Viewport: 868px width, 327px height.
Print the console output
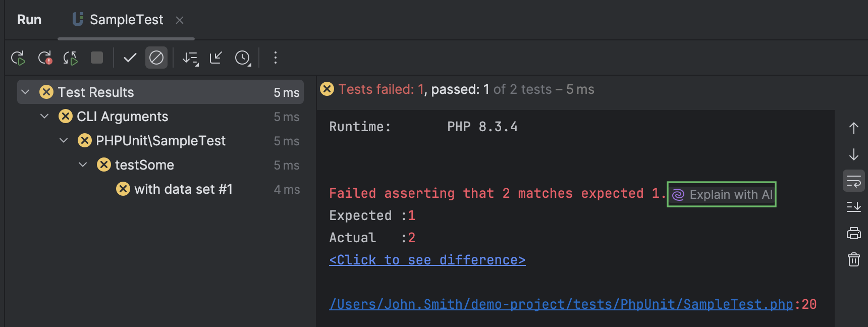(x=853, y=233)
